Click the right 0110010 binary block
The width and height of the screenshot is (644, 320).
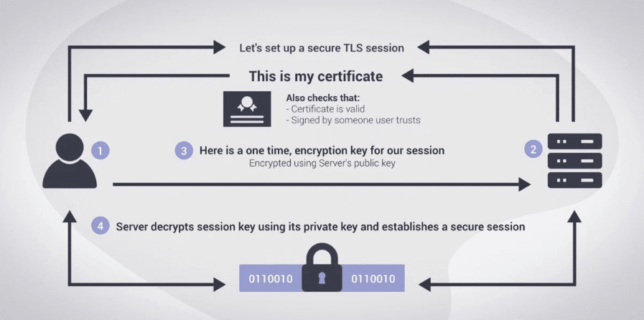click(x=373, y=278)
